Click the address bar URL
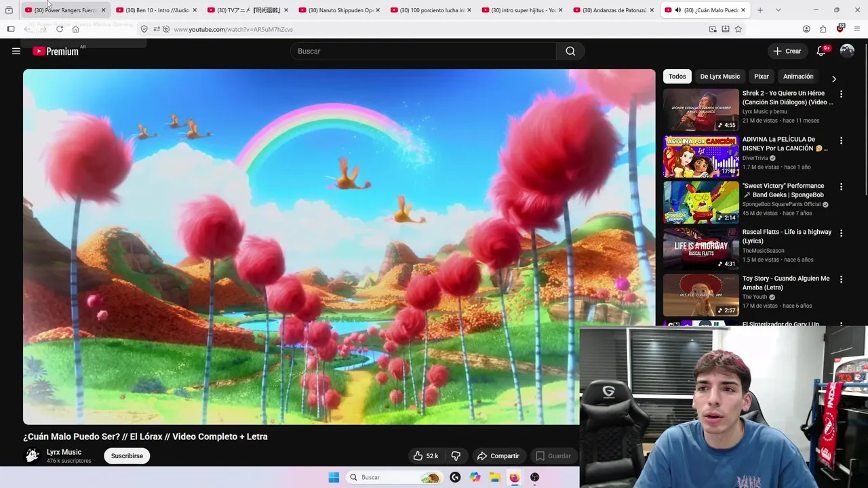 pyautogui.click(x=233, y=29)
